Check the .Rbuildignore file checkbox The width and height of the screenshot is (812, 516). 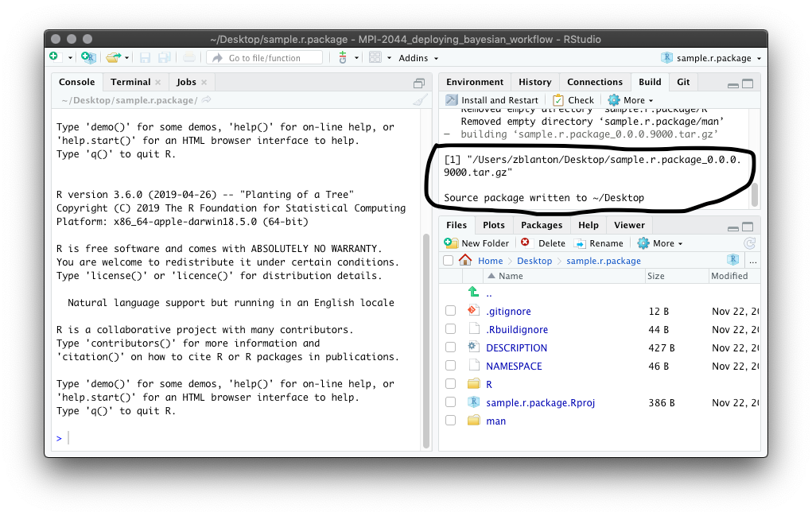click(450, 328)
